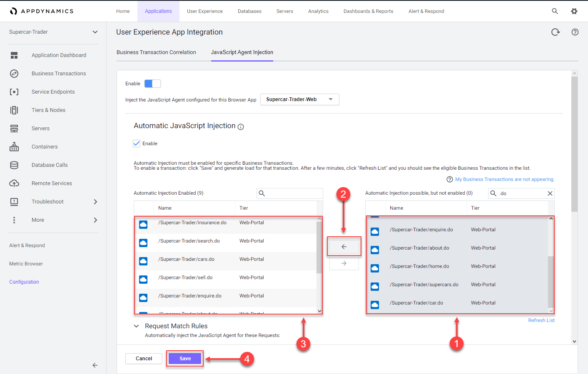
Task: Open the settings gear menu
Action: (574, 11)
